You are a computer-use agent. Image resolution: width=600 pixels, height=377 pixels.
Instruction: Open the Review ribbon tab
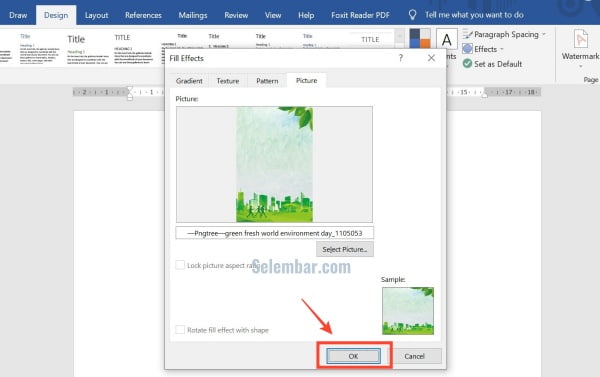236,15
